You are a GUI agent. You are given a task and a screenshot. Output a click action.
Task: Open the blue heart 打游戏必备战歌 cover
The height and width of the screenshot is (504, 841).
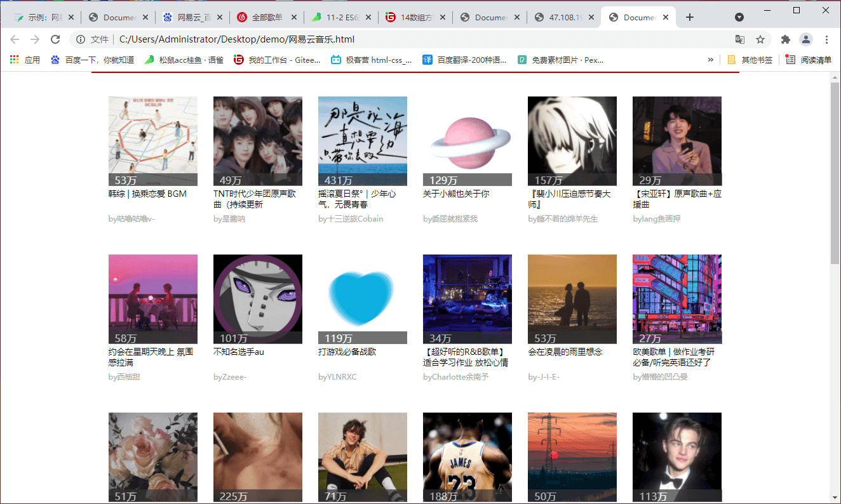click(363, 299)
